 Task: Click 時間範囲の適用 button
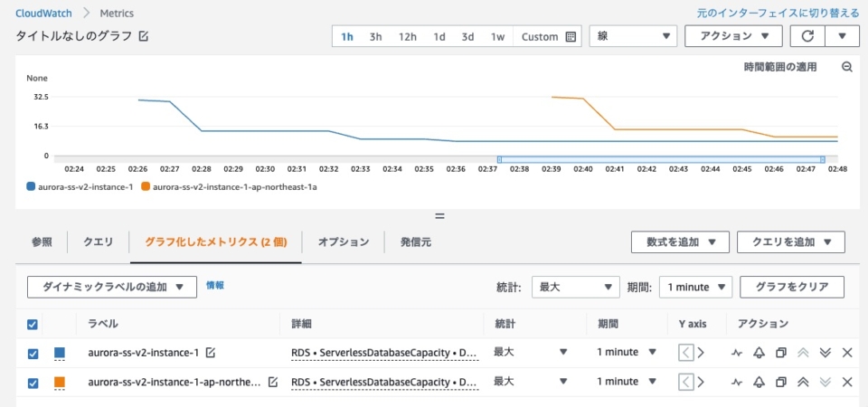pos(780,67)
